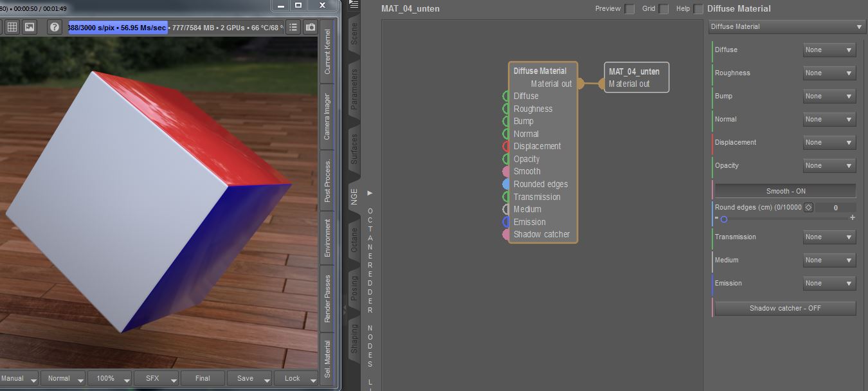This screenshot has height=391, width=868.
Task: Enable the Preview checkbox
Action: pyautogui.click(x=629, y=9)
